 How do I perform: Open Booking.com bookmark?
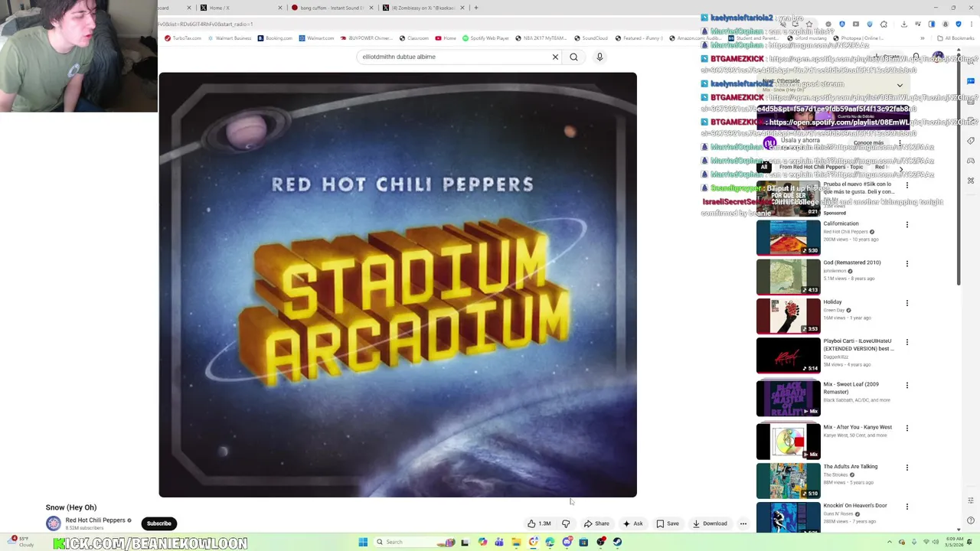click(x=274, y=38)
